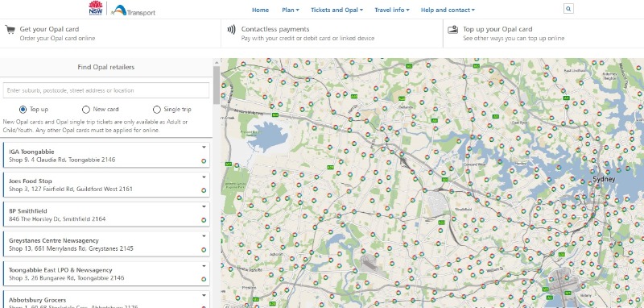Click the contactless payments wave icon
Screen dimensions: 644x308
click(x=232, y=30)
